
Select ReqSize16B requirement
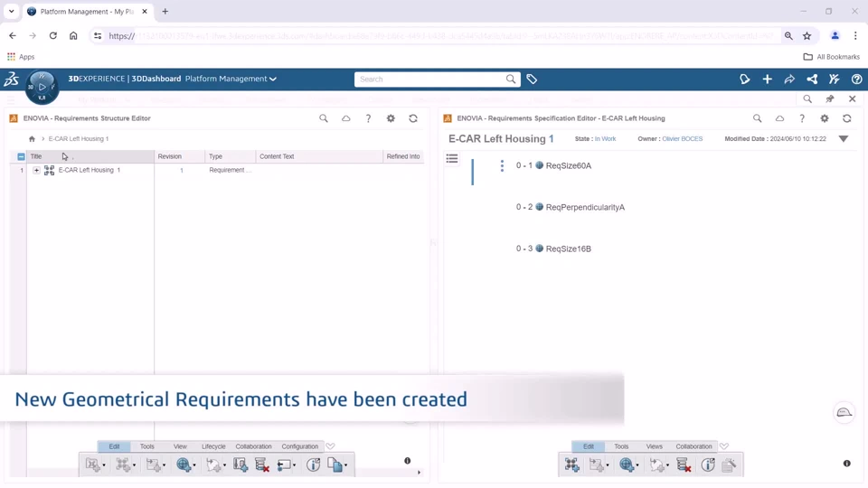tap(569, 249)
